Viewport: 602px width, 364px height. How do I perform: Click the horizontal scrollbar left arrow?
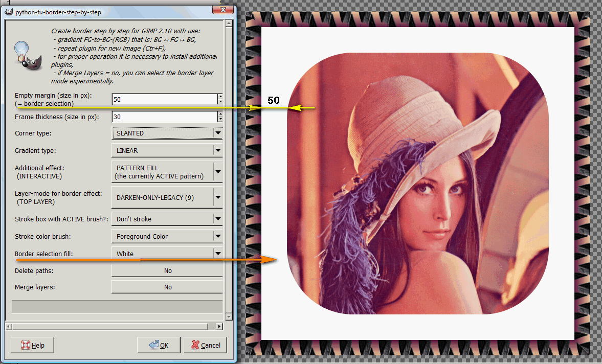tap(9, 326)
